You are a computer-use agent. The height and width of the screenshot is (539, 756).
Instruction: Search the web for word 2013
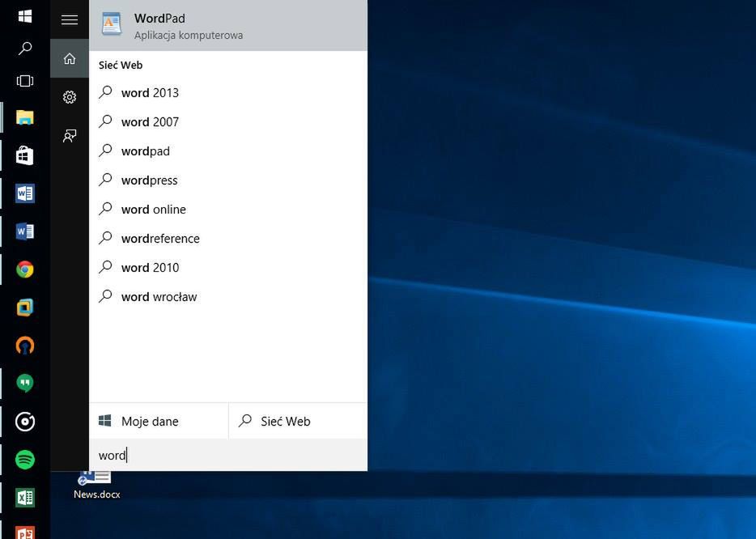click(228, 92)
